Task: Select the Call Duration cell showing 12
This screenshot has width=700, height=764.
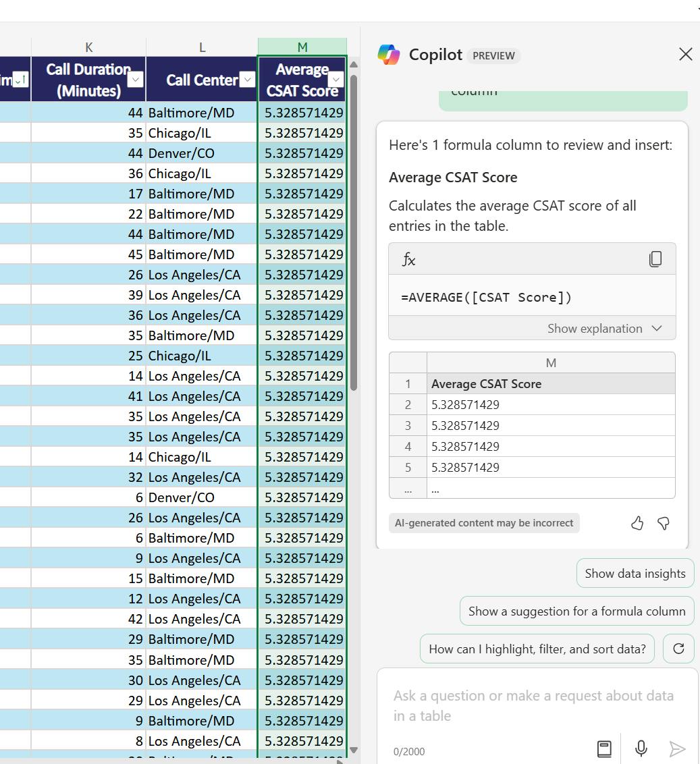Action: 88,599
